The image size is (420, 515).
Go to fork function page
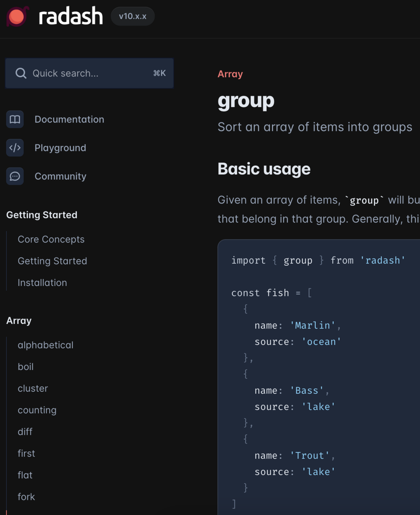(x=26, y=497)
